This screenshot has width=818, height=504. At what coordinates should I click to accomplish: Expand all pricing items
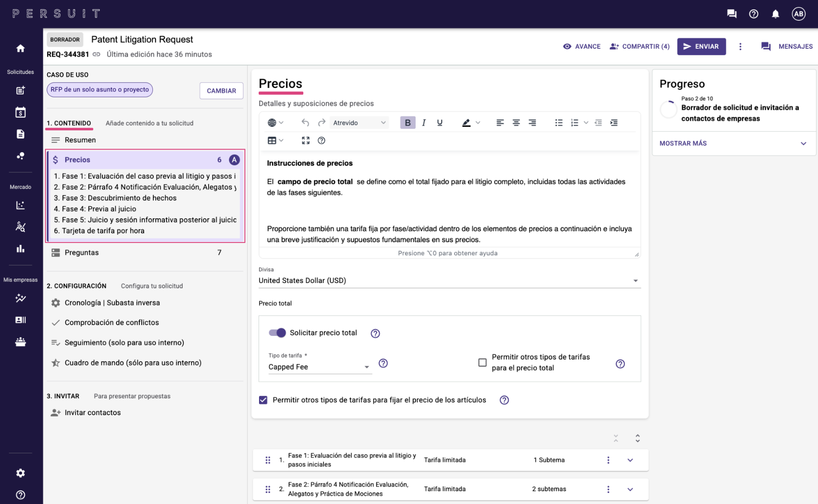coord(637,438)
